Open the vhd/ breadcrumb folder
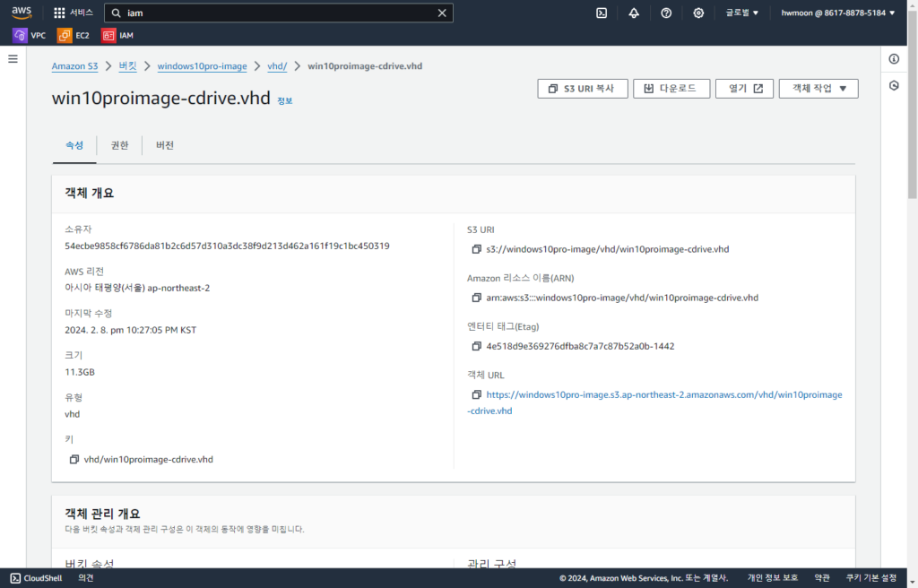Viewport: 918px width, 588px height. pyautogui.click(x=277, y=66)
